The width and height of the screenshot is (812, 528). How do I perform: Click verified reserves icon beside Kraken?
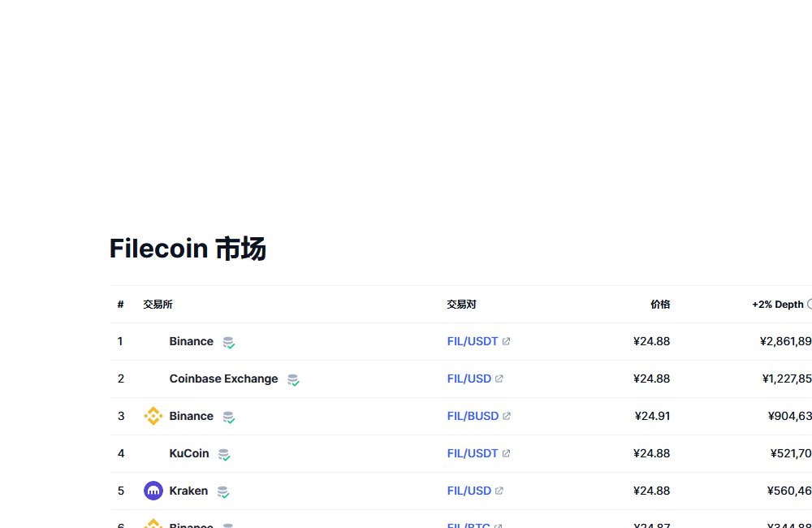(x=223, y=491)
